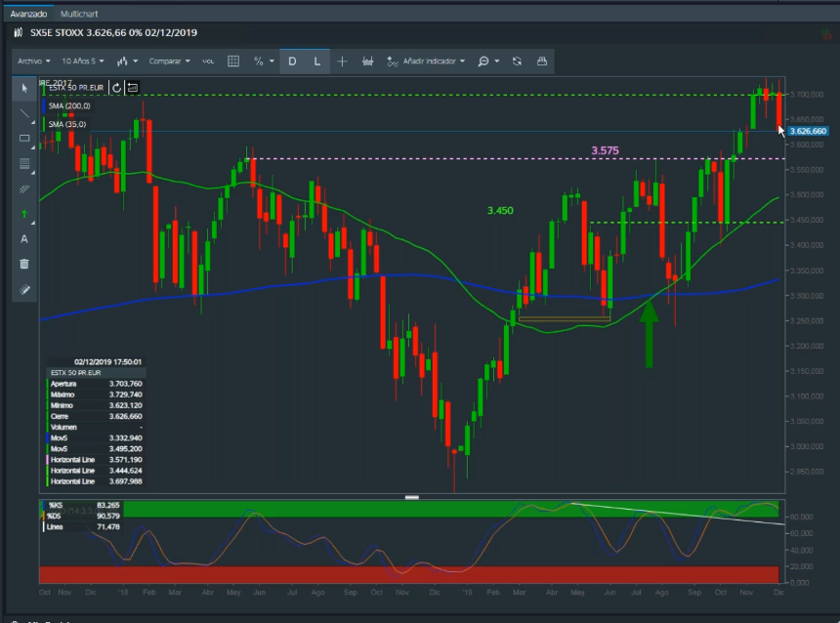Click the Volumen row in data box
840x623 pixels.
pos(96,428)
